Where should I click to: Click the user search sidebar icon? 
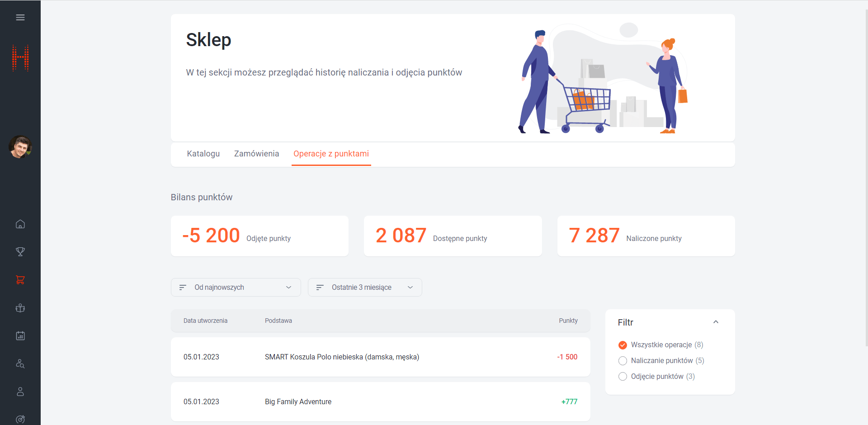point(20,364)
